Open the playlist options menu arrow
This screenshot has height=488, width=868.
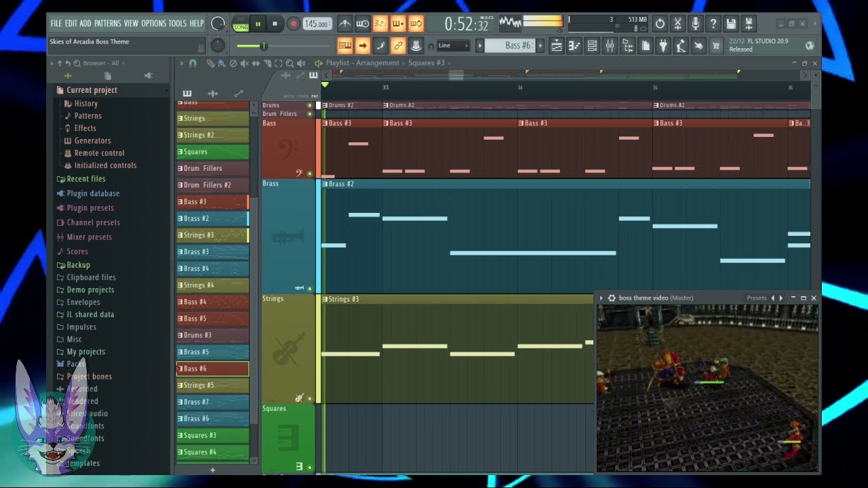point(181,63)
